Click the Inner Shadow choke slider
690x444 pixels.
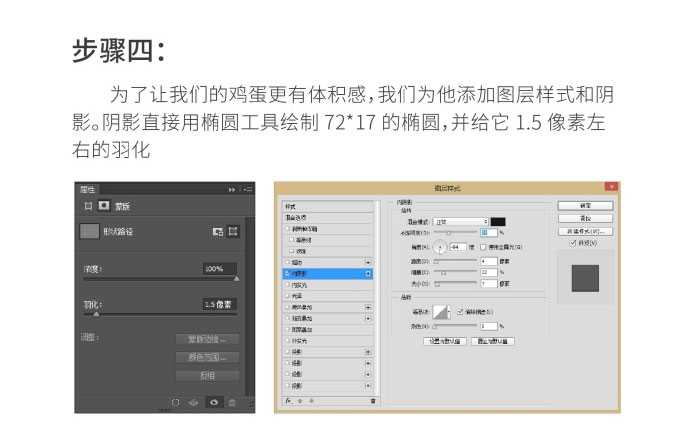pos(456,273)
